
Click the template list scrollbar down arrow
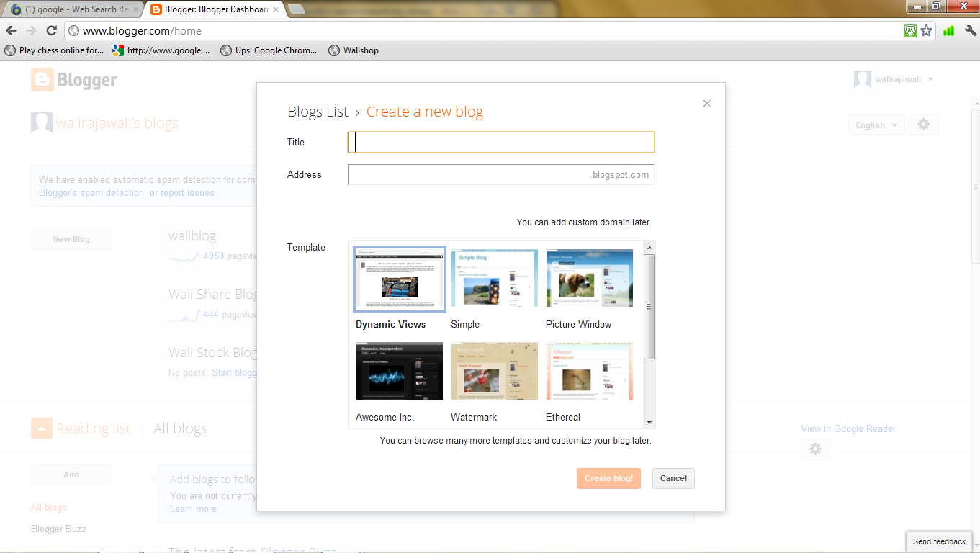click(x=649, y=423)
